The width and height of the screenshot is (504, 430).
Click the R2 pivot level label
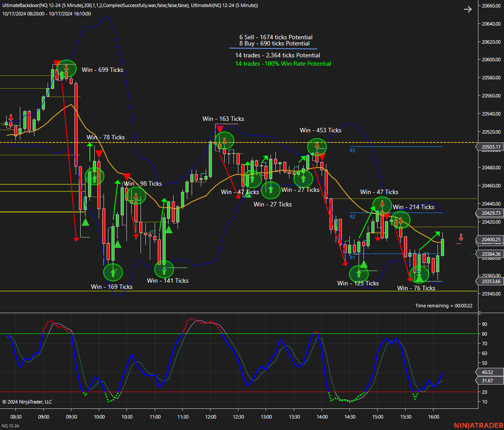[x=352, y=217]
